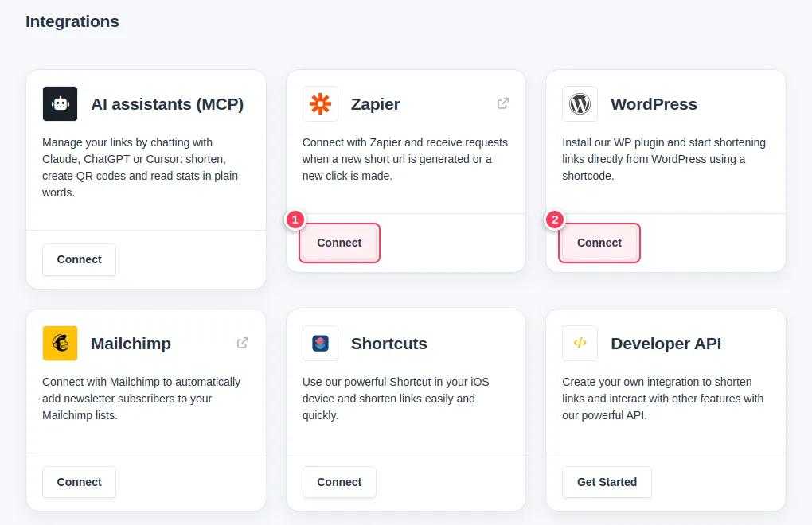Click the Zapier card title
This screenshot has width=812, height=525.
[x=376, y=104]
